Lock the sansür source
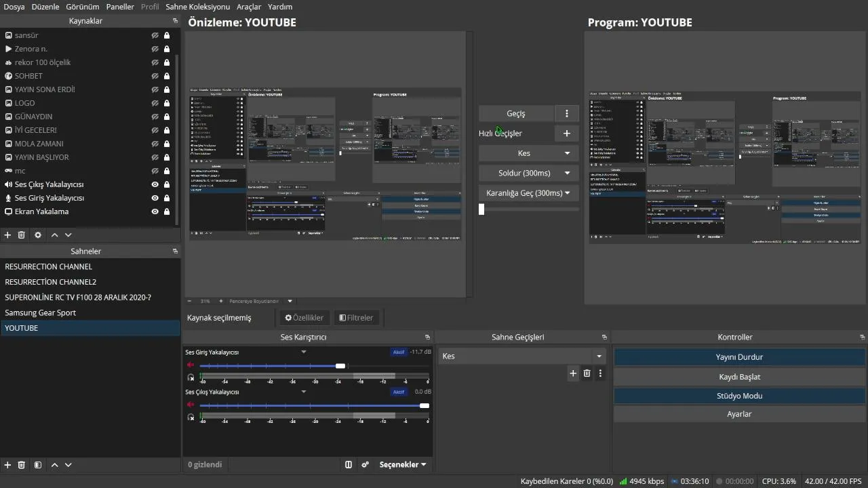Screen dimensions: 868x488 point(167,35)
